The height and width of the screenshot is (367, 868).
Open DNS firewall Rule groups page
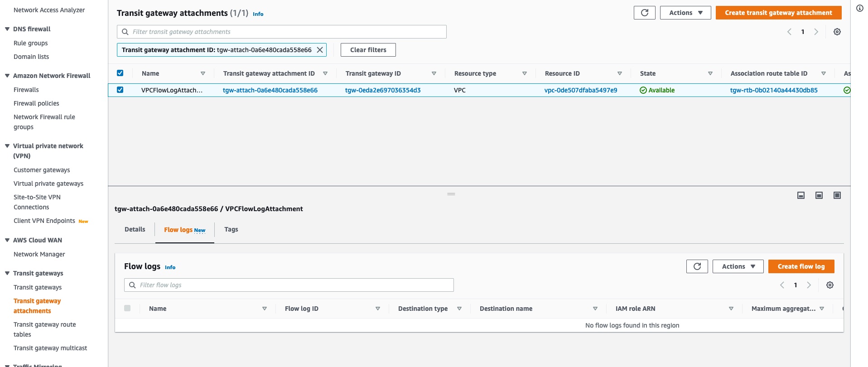(30, 43)
